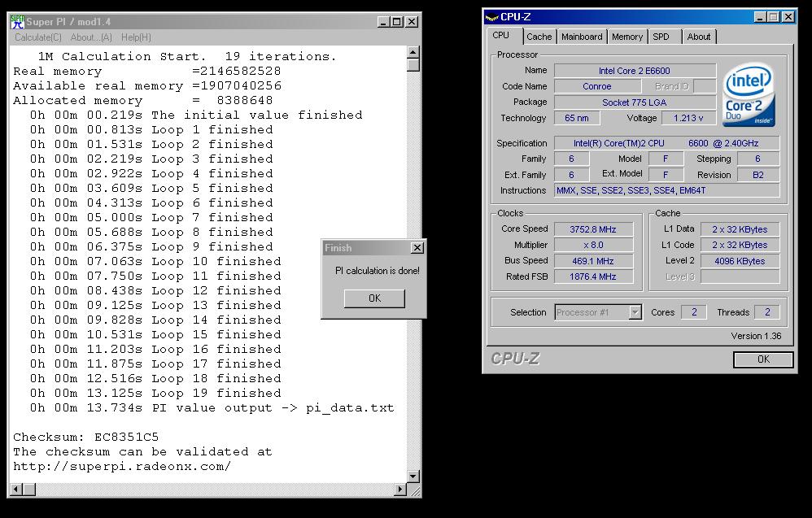The image size is (812, 518).
Task: Click the horizontal scrollbar right arrow in Super PI
Action: click(x=400, y=489)
